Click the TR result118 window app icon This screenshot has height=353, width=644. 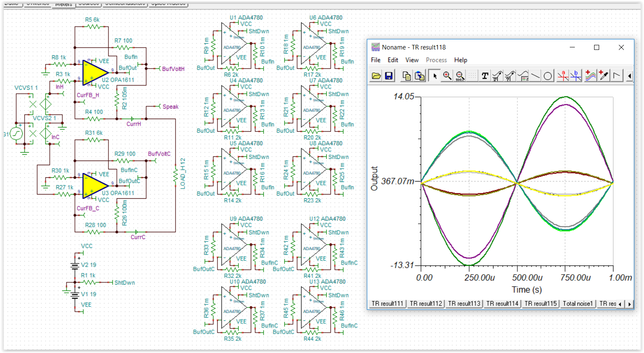[375, 47]
